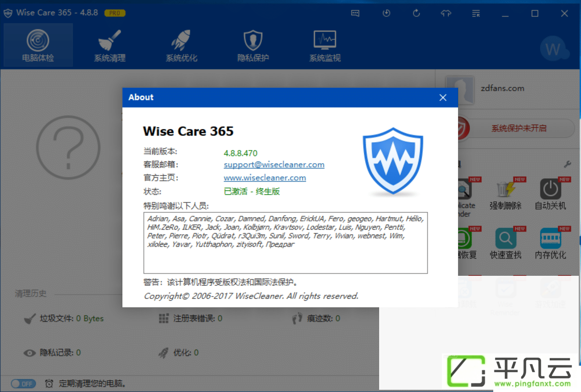581x392 pixels.
Task: Click the support@wisecleaner.com email link
Action: click(x=274, y=165)
